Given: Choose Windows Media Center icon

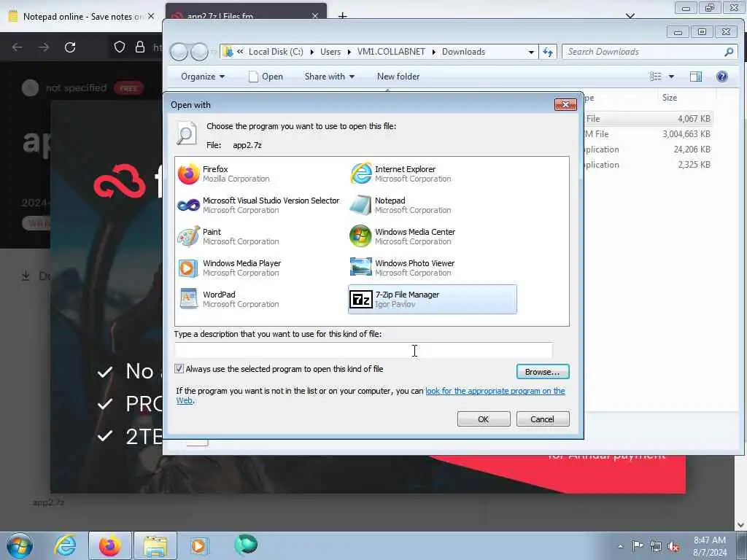Looking at the screenshot, I should coord(360,237).
